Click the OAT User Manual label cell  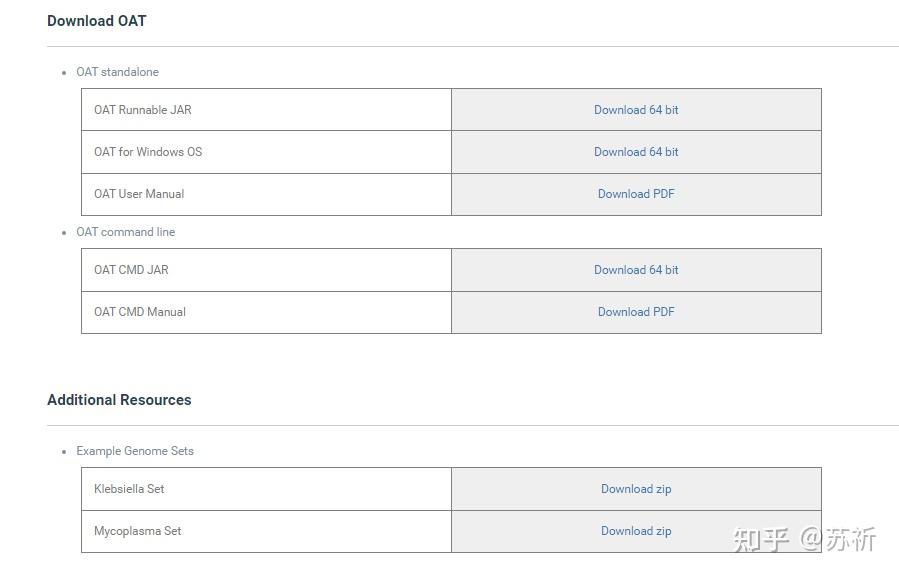click(x=266, y=194)
